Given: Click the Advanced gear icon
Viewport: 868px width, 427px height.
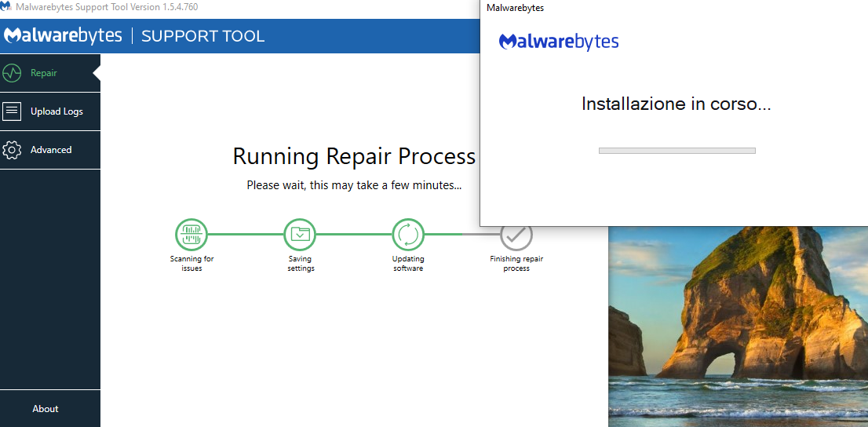Looking at the screenshot, I should 12,150.
